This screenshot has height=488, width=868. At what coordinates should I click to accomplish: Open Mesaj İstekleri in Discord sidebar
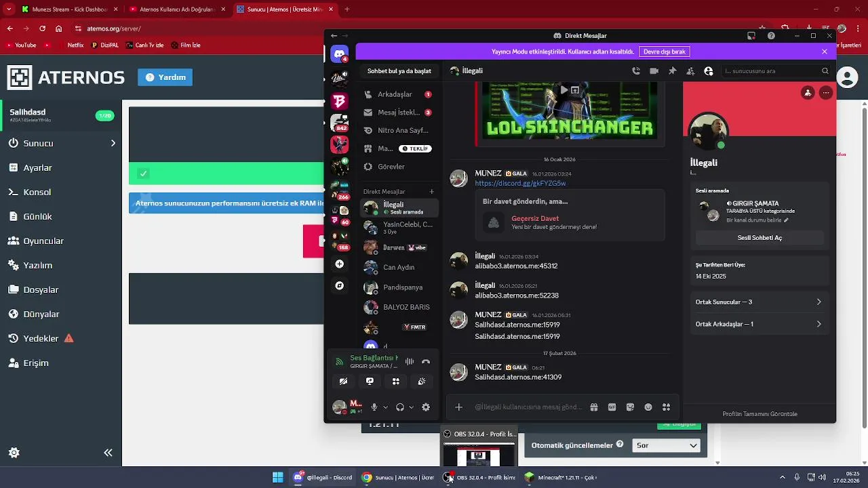399,113
